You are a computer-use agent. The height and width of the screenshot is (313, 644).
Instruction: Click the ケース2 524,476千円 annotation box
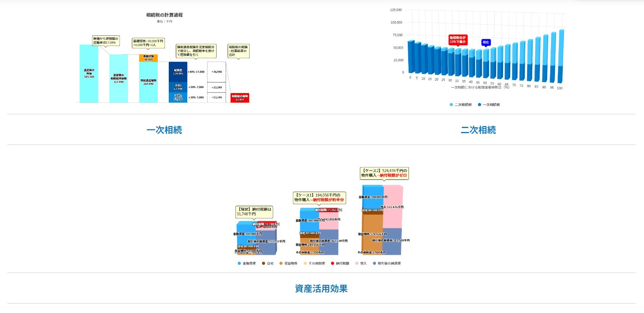[x=384, y=173]
